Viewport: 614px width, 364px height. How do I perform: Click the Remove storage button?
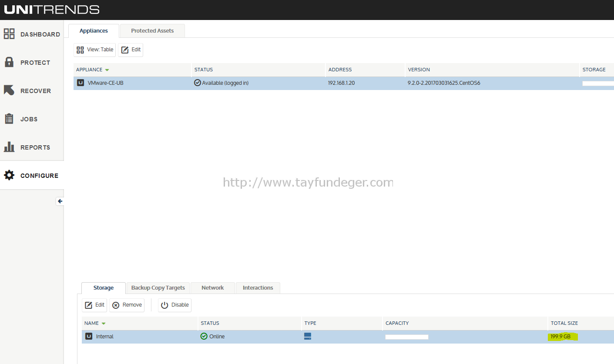(127, 305)
